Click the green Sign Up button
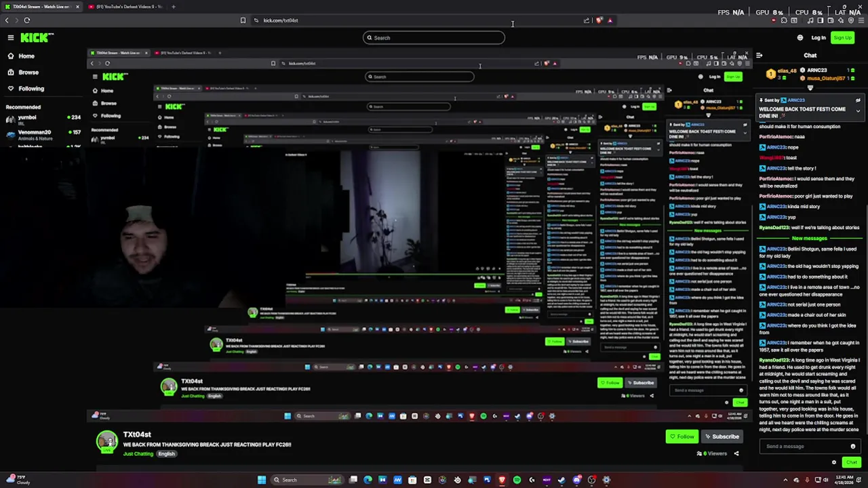868x488 pixels. click(842, 38)
